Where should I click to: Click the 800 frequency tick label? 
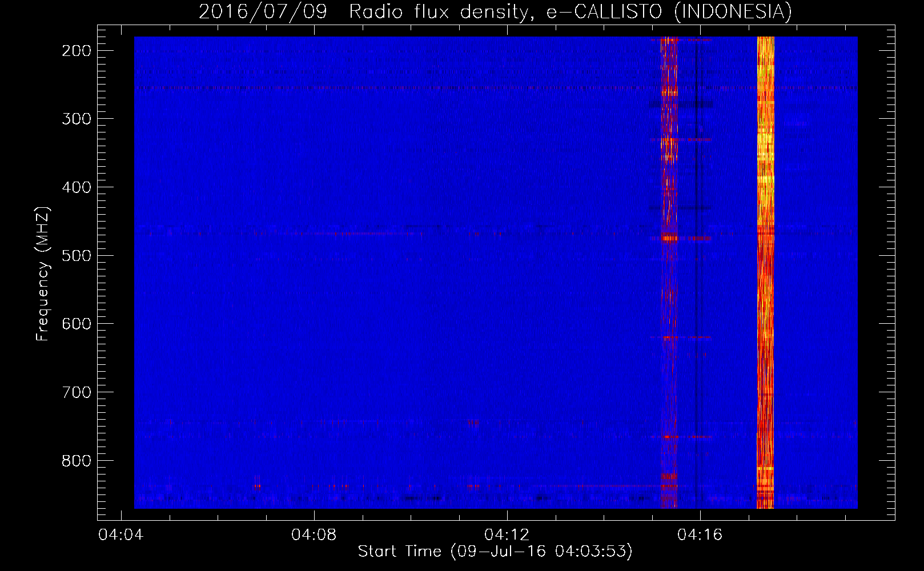point(77,461)
